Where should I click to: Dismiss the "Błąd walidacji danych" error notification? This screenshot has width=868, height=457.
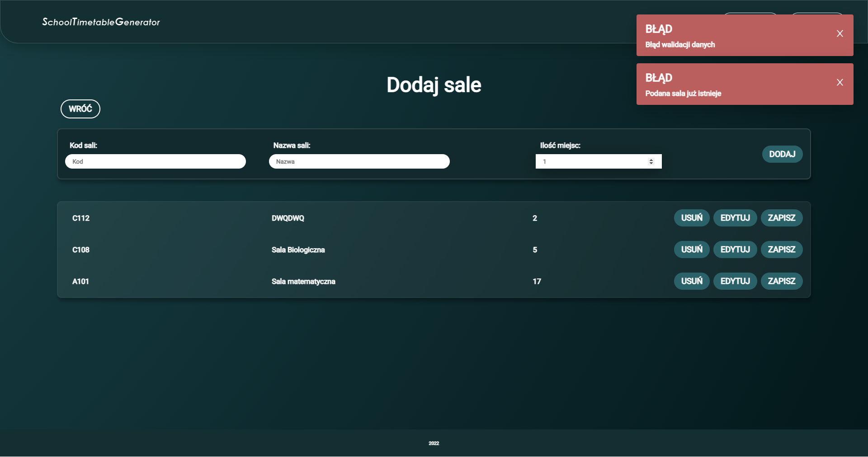pyautogui.click(x=840, y=33)
